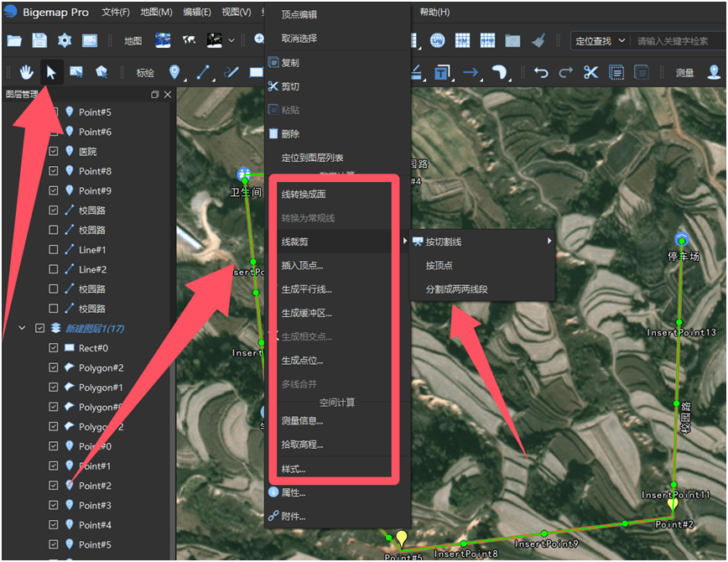This screenshot has width=728, height=562.
Task: Open the 地图(M) menu
Action: tap(157, 12)
